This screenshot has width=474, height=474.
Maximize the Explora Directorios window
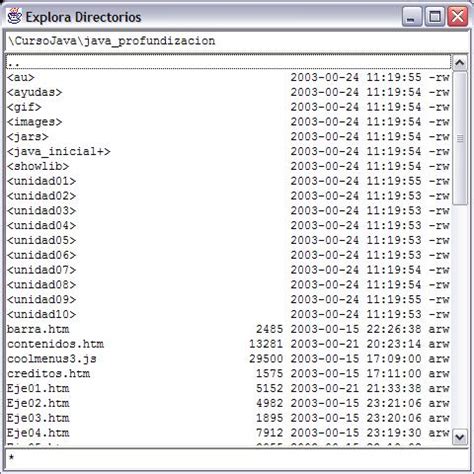(x=435, y=17)
